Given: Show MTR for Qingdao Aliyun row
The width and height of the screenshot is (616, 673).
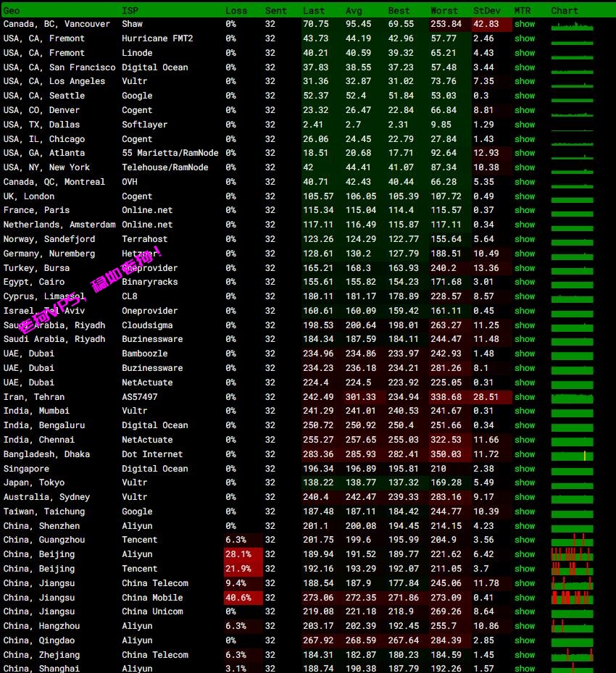Looking at the screenshot, I should coord(525,640).
